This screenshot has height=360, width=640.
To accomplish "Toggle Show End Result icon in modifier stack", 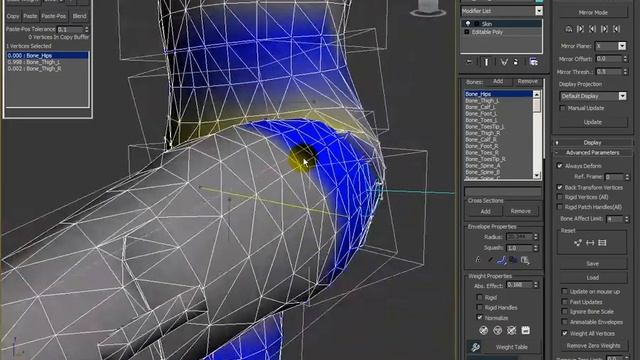I will tap(487, 62).
